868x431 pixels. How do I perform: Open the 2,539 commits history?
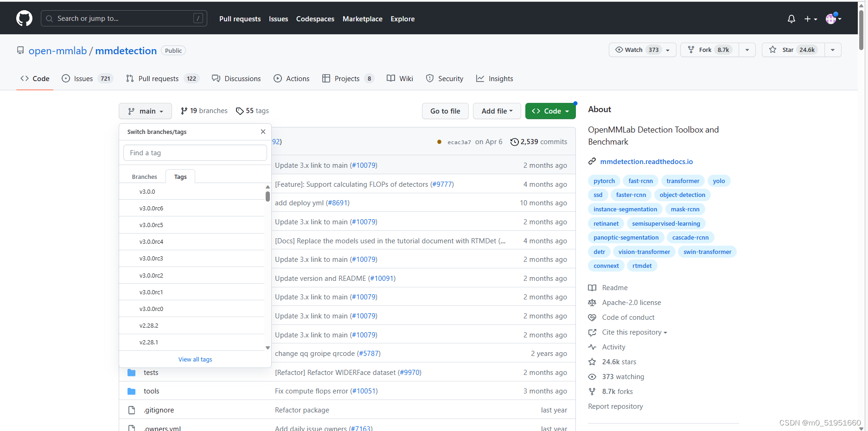point(538,142)
